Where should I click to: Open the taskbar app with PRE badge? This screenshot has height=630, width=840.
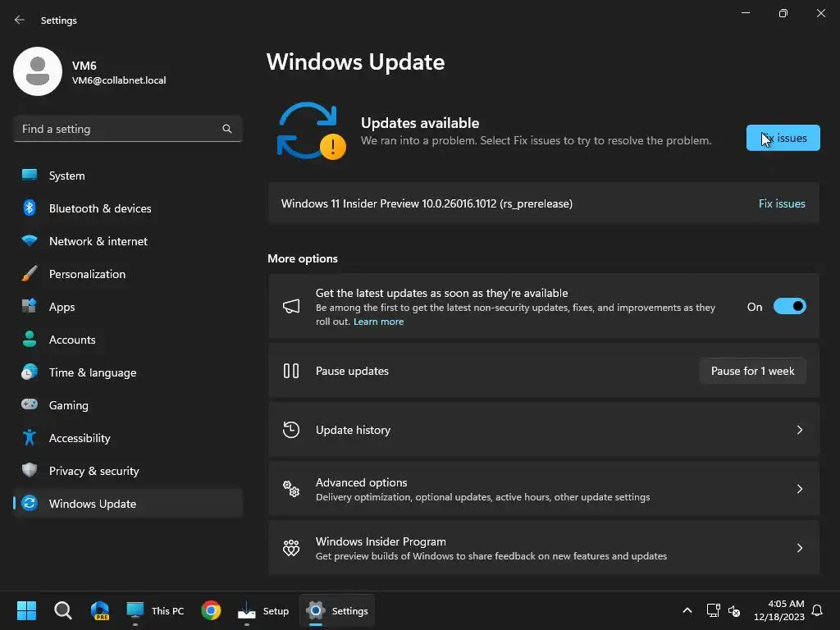click(x=99, y=610)
